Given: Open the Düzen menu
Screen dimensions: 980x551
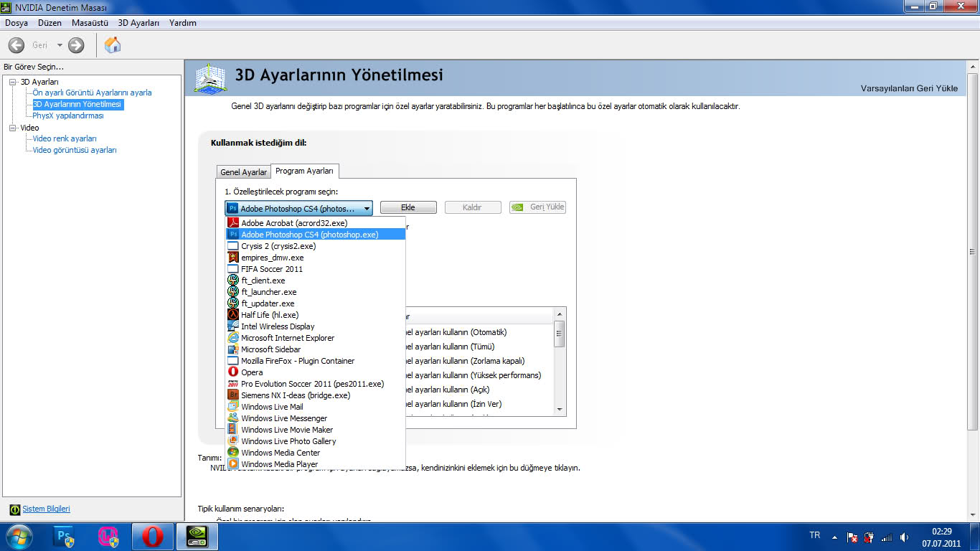Looking at the screenshot, I should coord(50,23).
